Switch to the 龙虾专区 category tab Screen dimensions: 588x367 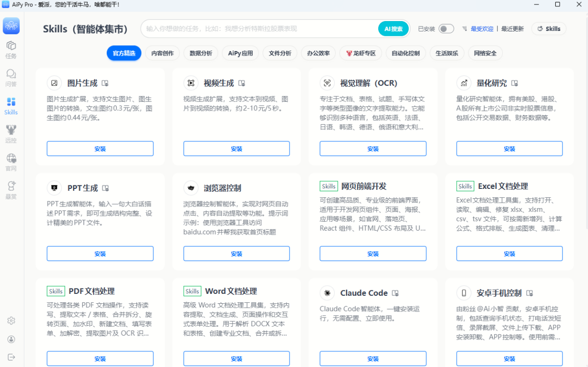point(361,53)
